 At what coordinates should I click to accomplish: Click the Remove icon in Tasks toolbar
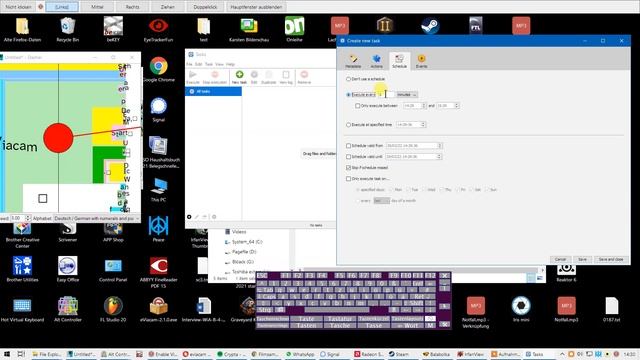304,77
